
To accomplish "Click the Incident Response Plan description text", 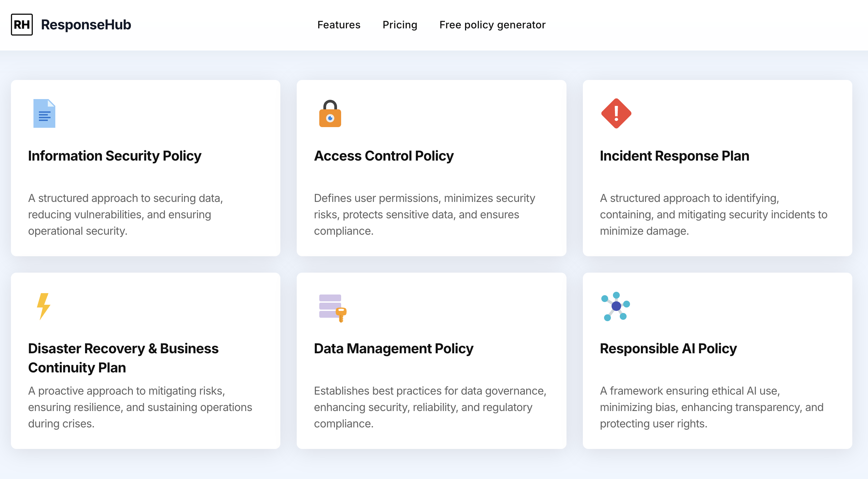I will tap(713, 215).
